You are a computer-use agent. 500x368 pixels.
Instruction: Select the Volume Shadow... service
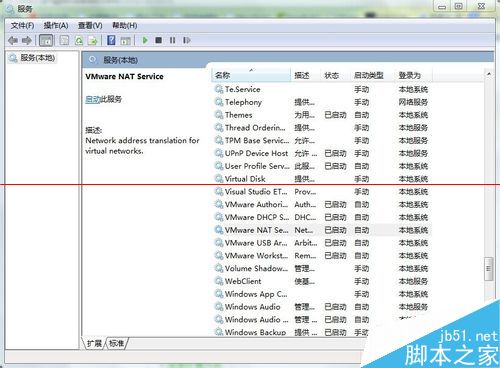[323, 268]
